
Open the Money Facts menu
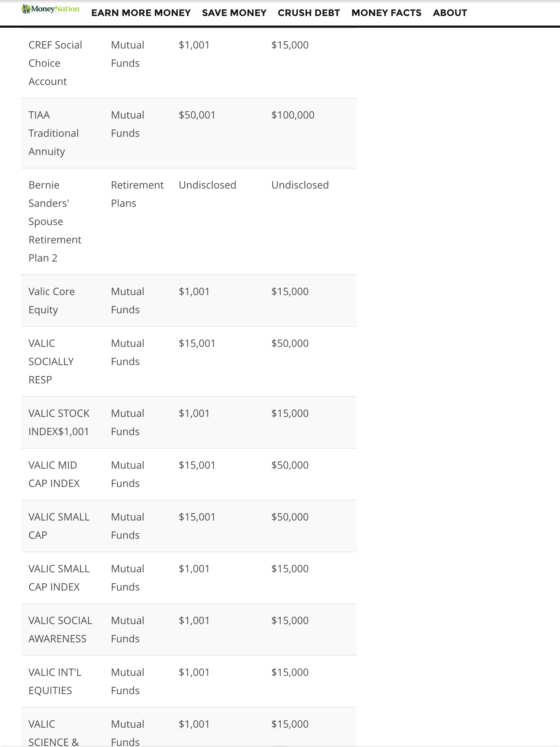(386, 13)
